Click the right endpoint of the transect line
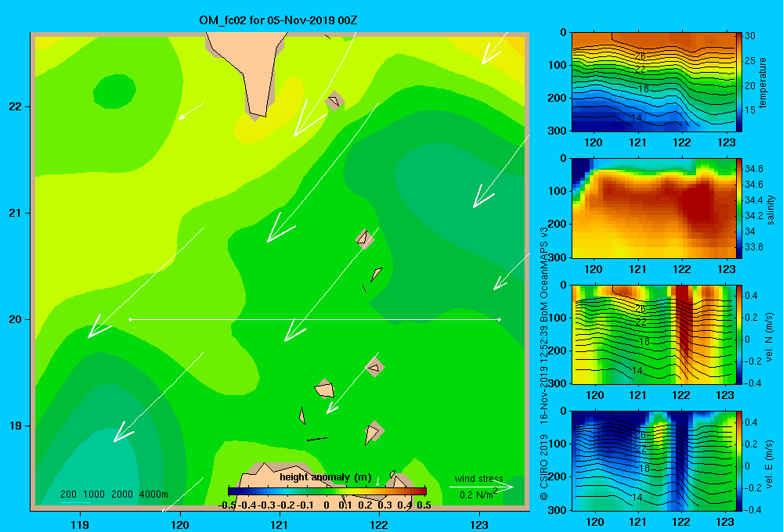 tap(500, 319)
